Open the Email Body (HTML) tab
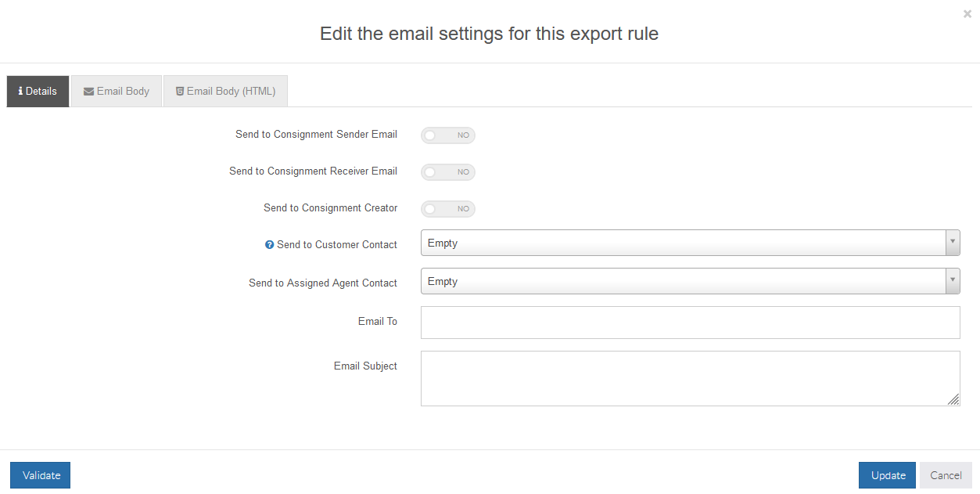 pos(226,92)
